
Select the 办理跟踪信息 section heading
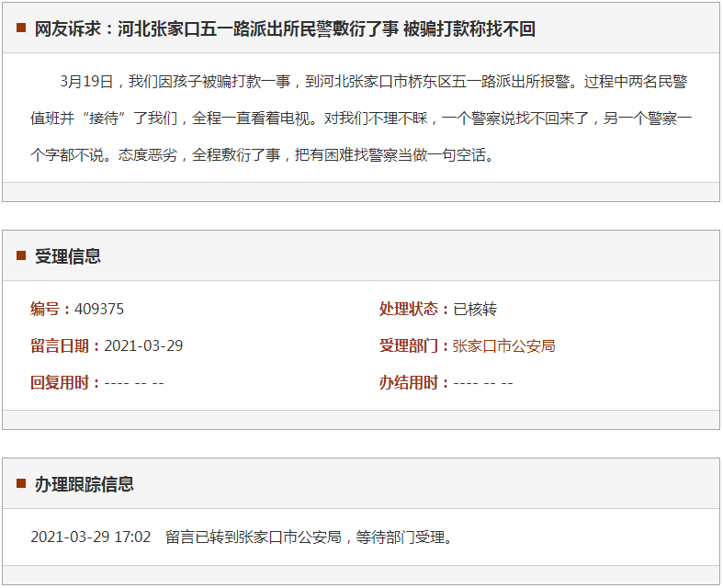click(85, 484)
